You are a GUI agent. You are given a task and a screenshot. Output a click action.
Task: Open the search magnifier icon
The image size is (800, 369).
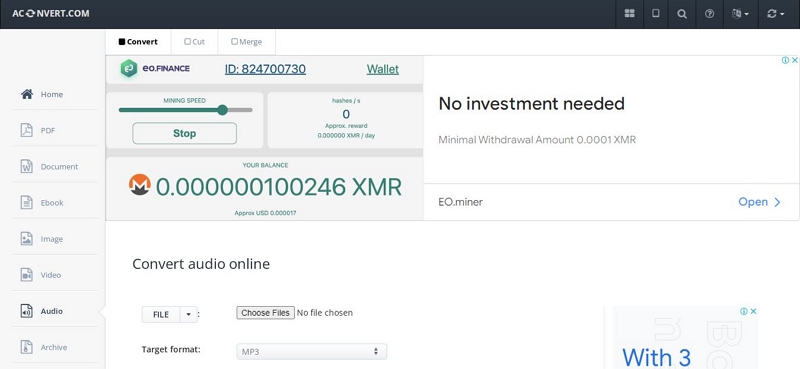(682, 14)
